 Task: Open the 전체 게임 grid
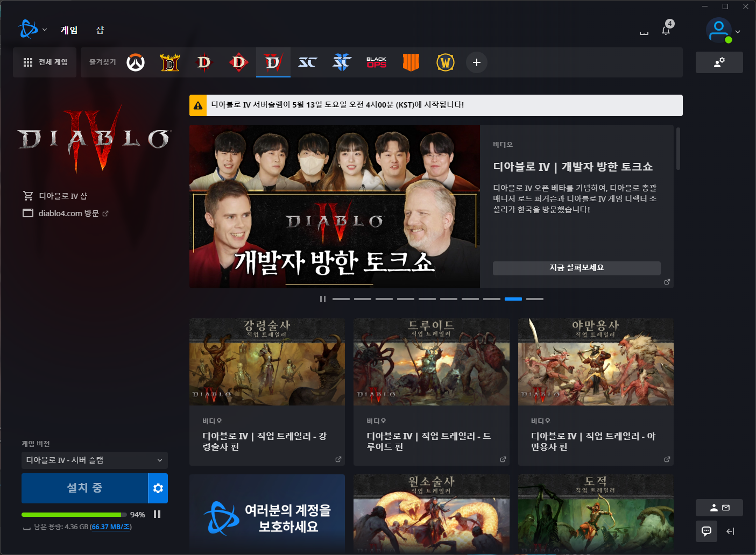(45, 62)
